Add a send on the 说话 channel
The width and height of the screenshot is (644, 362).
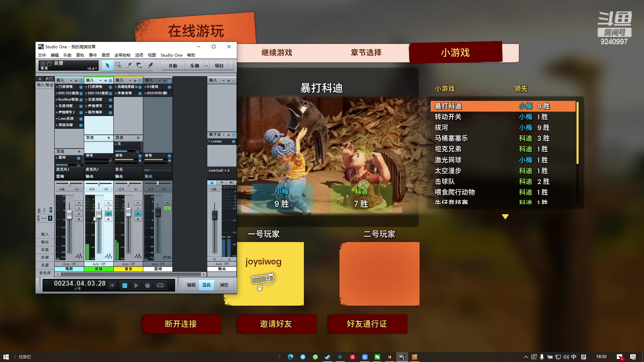coord(108,138)
